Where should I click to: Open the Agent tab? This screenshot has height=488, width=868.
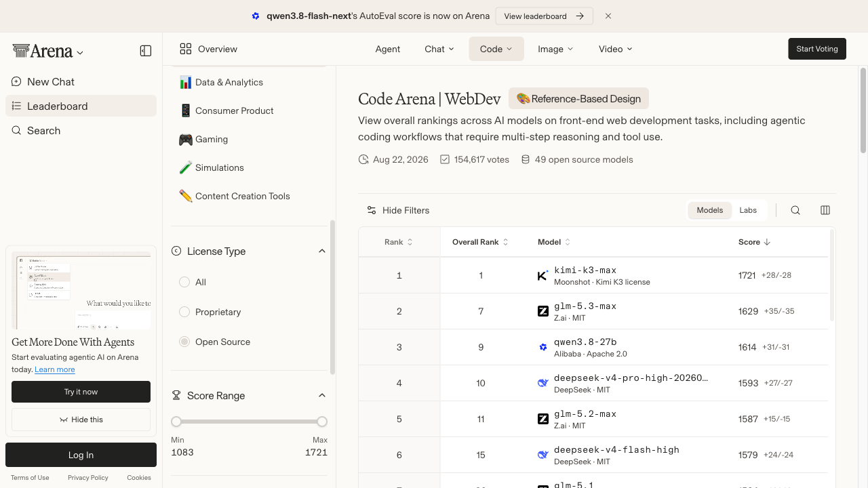(388, 49)
